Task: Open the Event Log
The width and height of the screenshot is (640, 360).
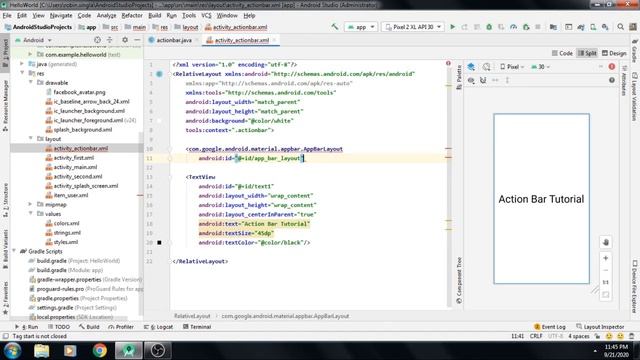Action: tap(550, 327)
